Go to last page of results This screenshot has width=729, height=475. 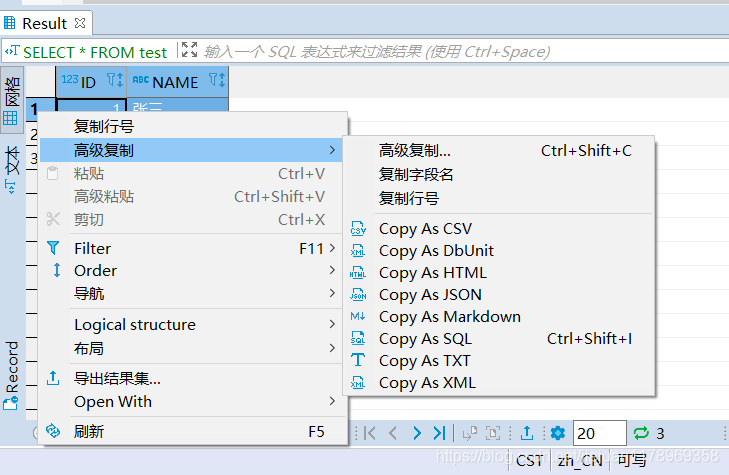pos(439,433)
